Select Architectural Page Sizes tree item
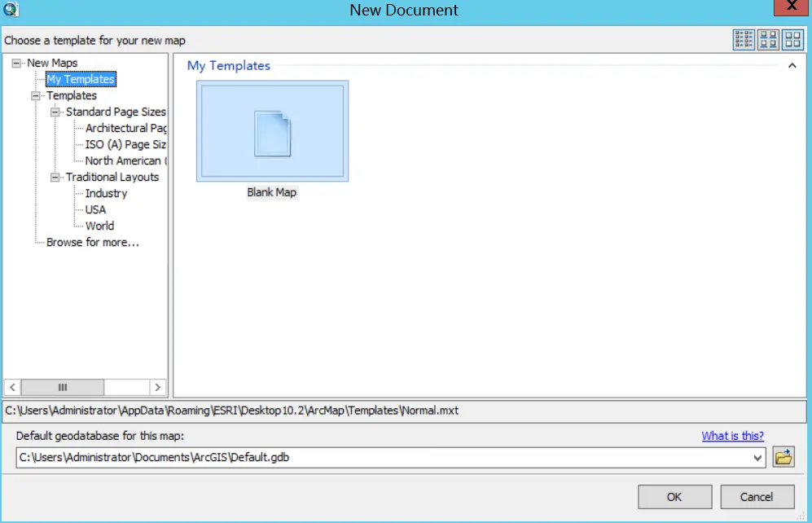This screenshot has height=523, width=812. click(126, 128)
